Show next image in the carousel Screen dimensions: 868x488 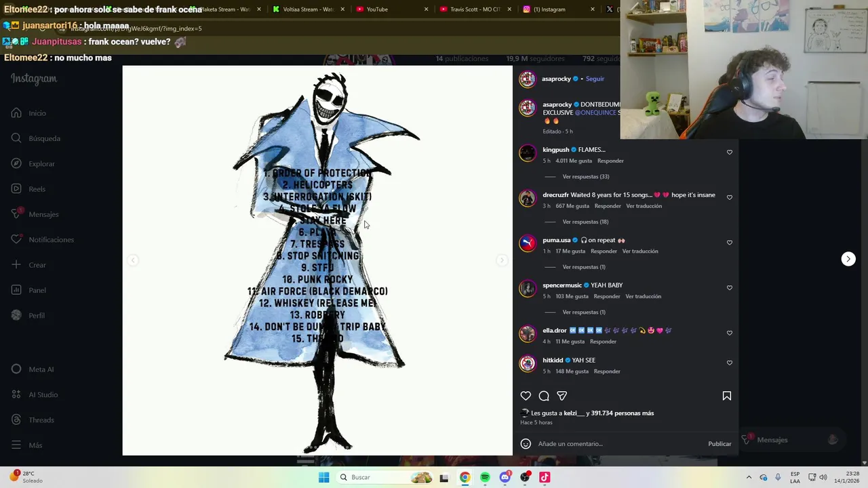pos(502,260)
